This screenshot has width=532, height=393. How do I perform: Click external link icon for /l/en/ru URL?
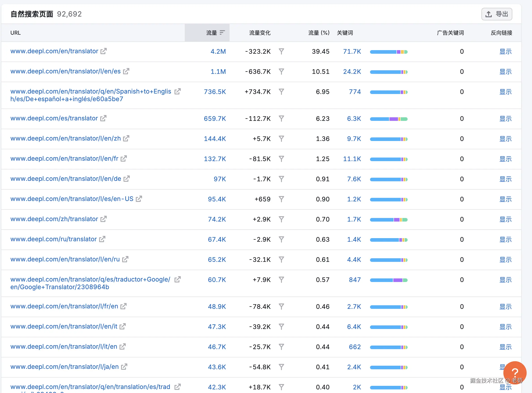click(x=125, y=259)
